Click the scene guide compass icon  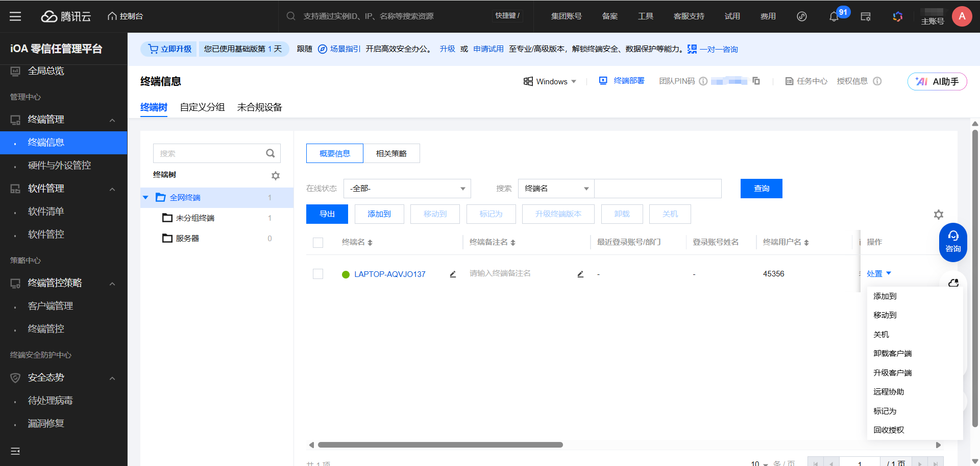(x=323, y=49)
